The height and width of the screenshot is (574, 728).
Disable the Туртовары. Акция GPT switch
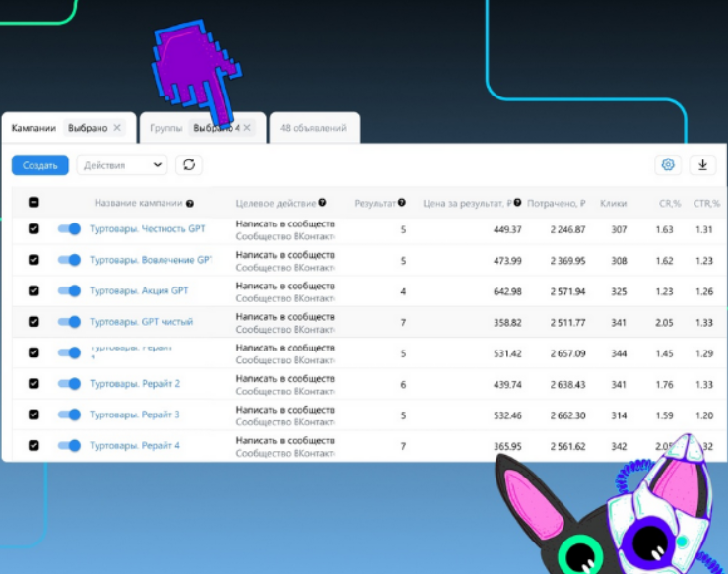[x=69, y=290]
